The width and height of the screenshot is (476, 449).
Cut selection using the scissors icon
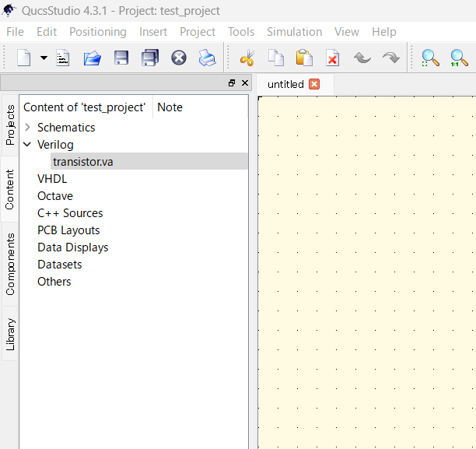coord(247,58)
